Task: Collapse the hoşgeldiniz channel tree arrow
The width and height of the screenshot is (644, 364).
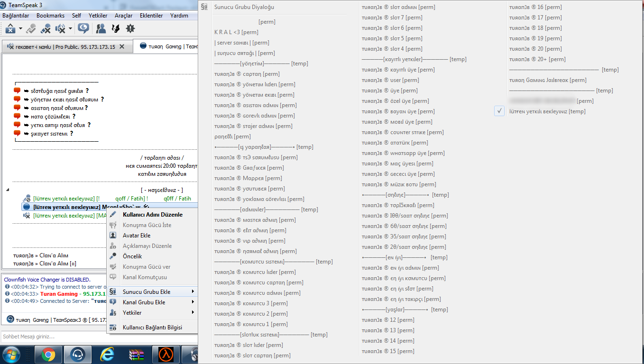Action: click(7, 190)
